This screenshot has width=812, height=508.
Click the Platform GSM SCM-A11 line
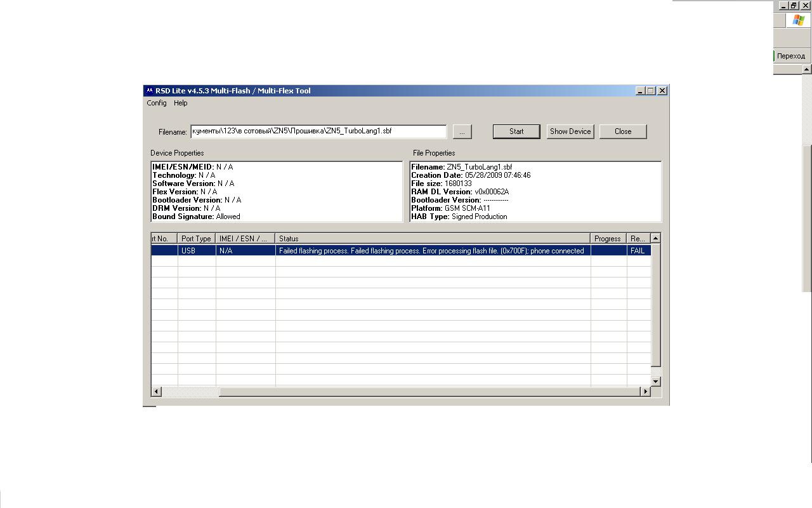(x=450, y=208)
